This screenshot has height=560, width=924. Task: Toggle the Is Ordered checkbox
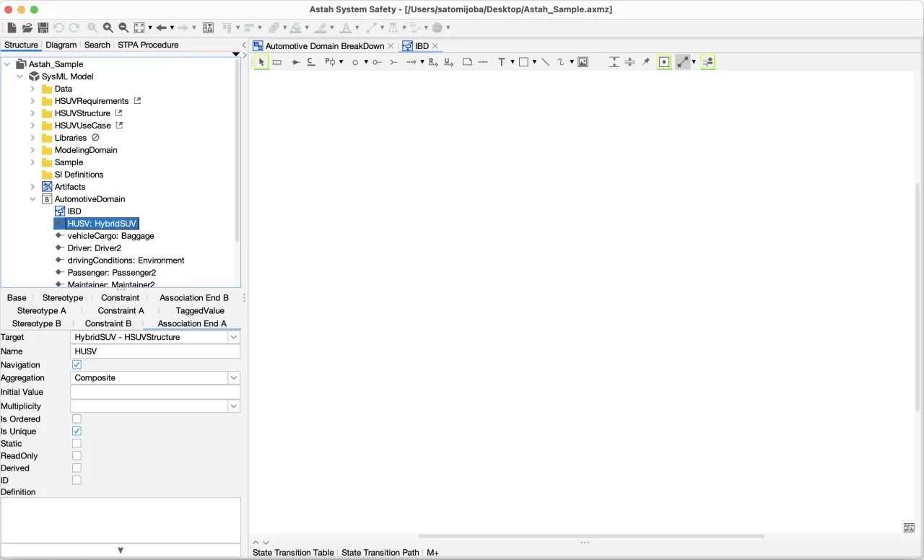click(x=77, y=419)
